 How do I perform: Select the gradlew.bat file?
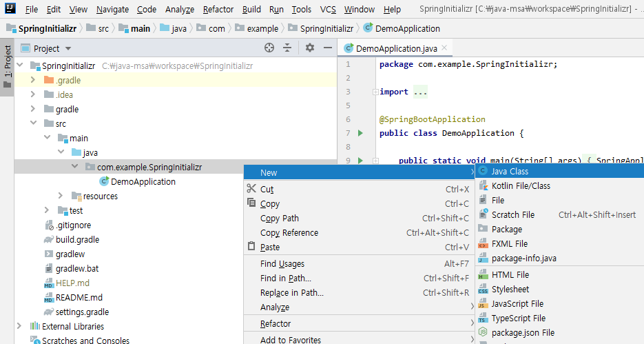pos(77,268)
